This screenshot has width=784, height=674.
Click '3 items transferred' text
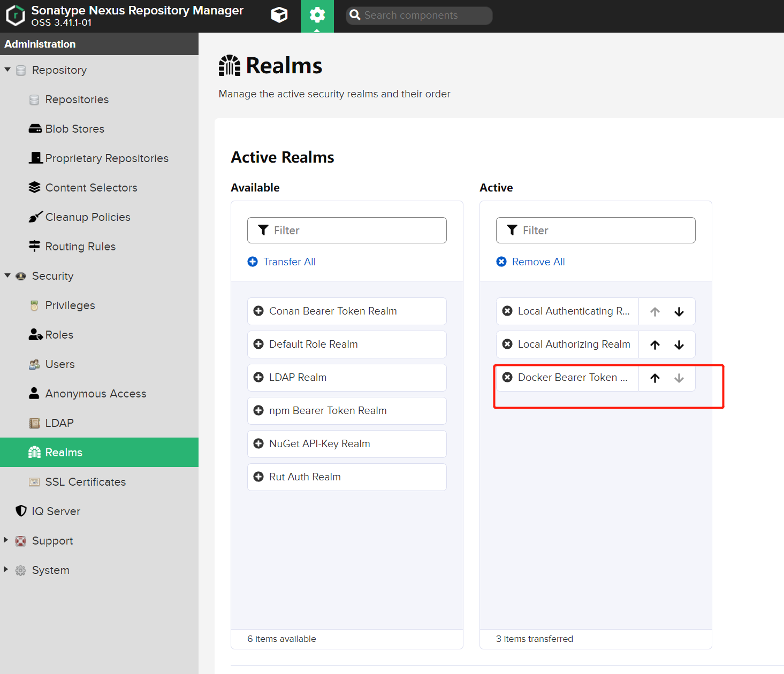point(535,639)
